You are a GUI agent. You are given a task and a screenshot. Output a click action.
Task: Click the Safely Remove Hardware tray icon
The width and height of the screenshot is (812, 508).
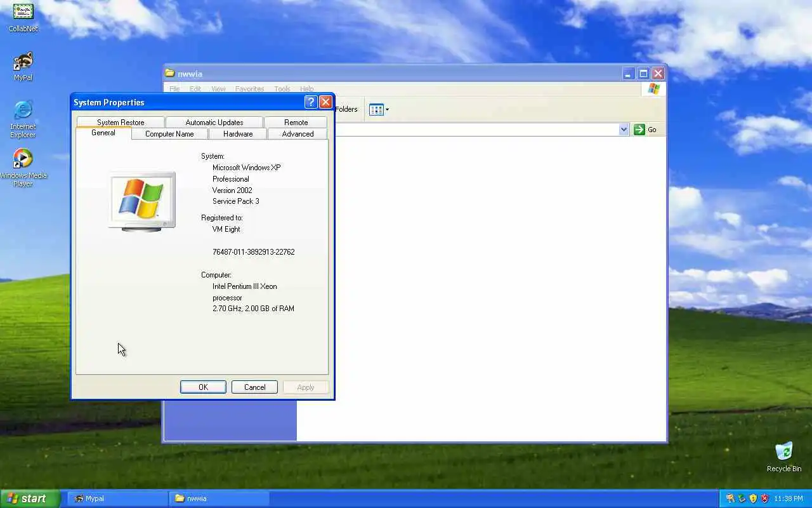tap(742, 498)
